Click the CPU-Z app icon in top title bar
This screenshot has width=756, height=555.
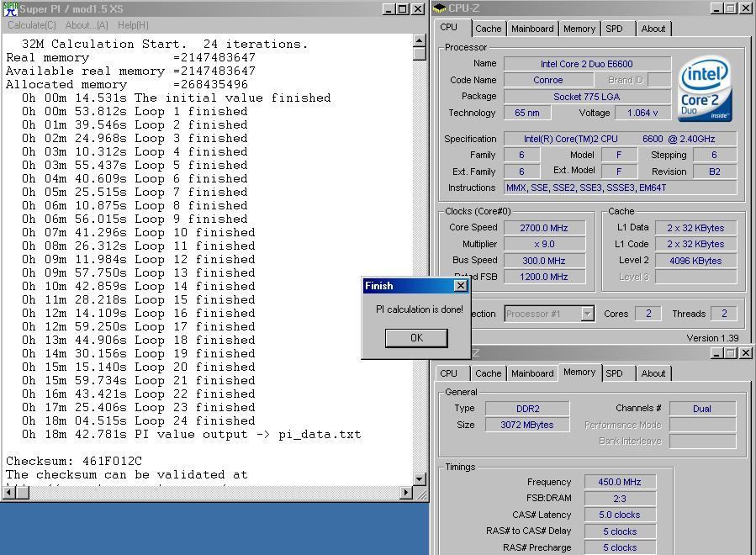[439, 8]
